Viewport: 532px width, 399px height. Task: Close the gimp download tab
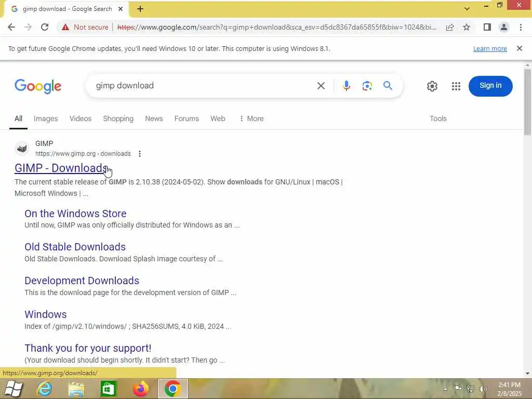click(121, 9)
